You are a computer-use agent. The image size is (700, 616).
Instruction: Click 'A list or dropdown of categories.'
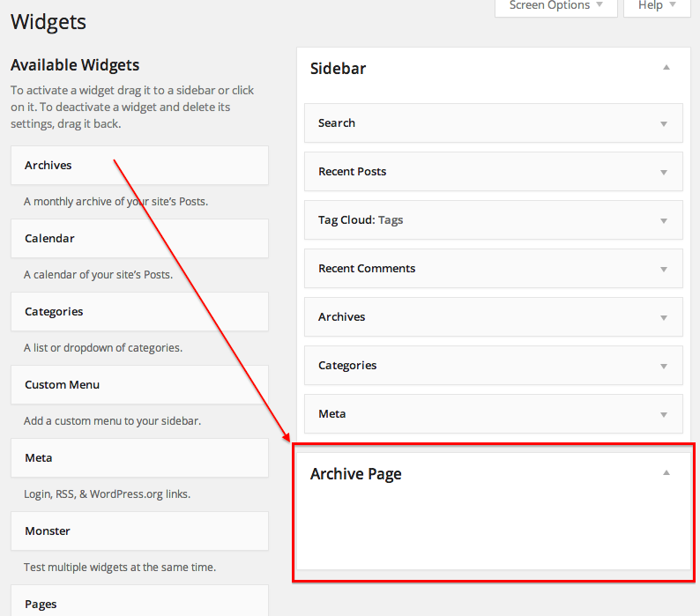tap(103, 348)
